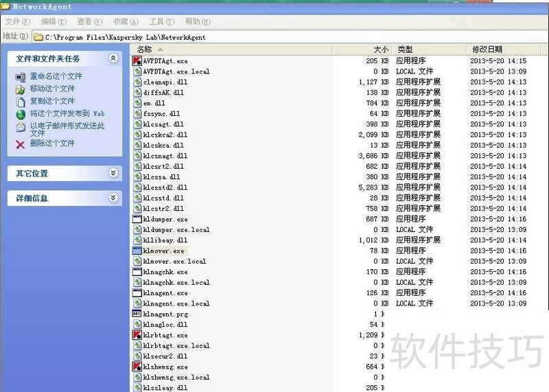Expand the 详细信息 panel

tap(113, 198)
